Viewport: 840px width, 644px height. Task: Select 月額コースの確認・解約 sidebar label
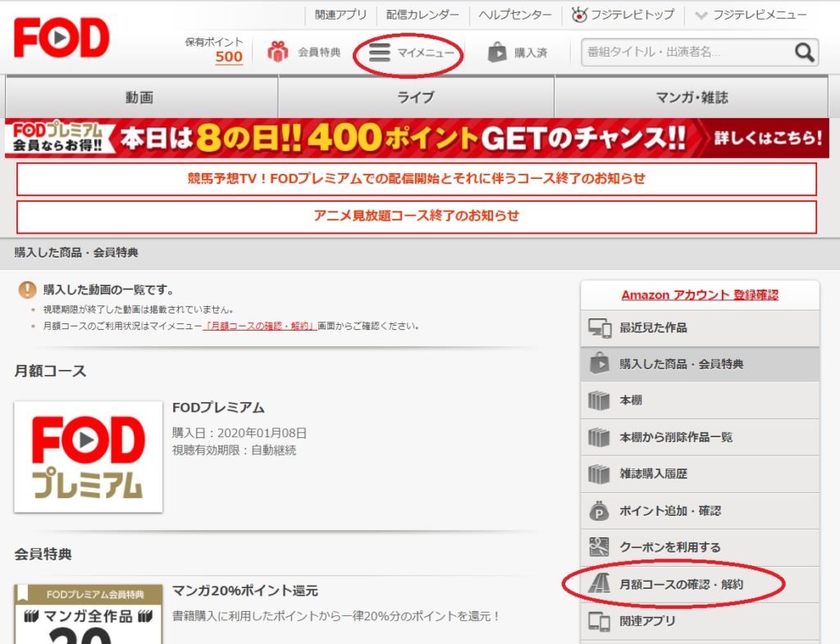click(681, 584)
